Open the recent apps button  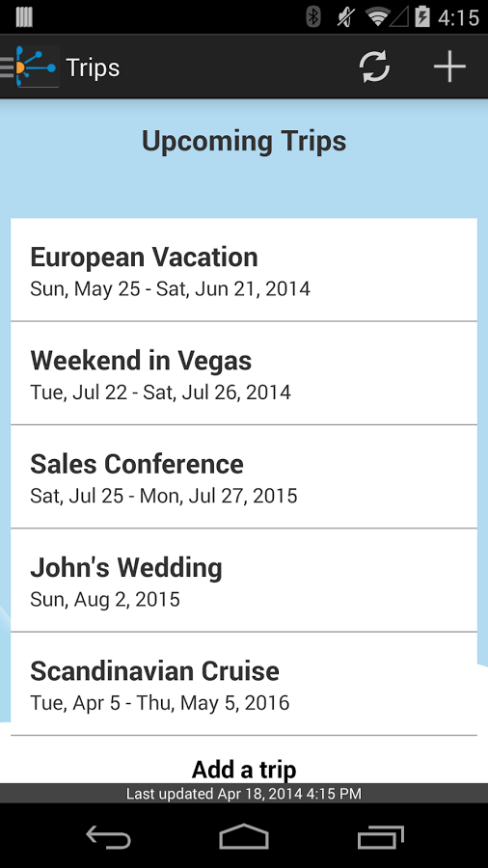(x=380, y=836)
